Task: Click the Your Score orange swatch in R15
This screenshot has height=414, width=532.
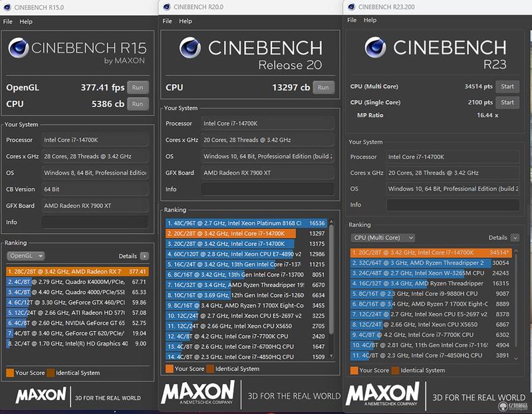Action: point(10,373)
